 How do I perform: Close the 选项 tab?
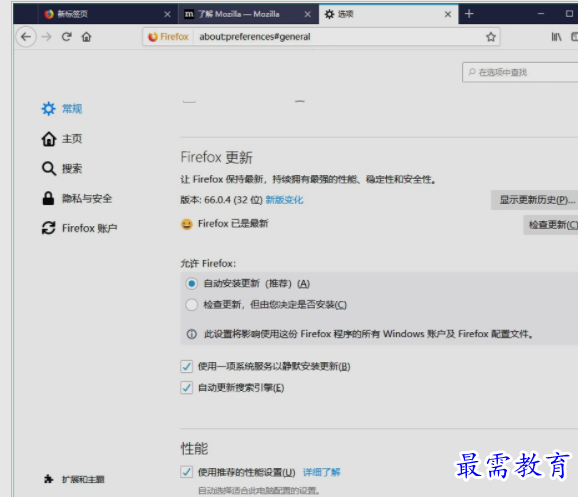coord(448,14)
